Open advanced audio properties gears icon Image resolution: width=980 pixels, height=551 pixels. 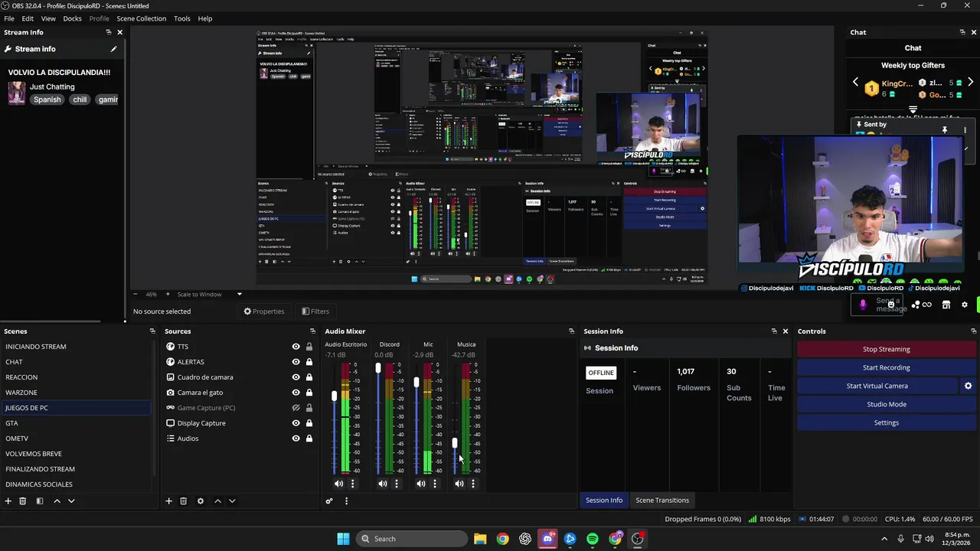329,501
